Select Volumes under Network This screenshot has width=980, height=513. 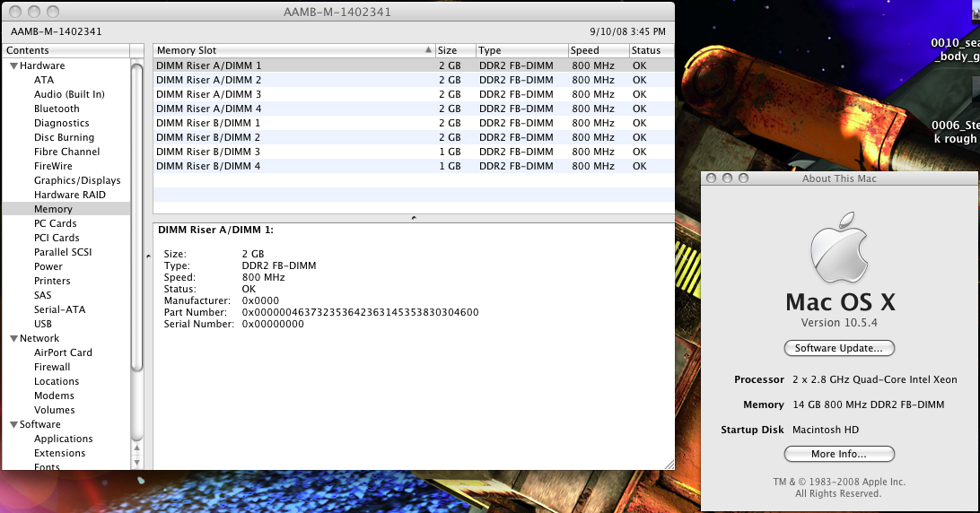coord(55,411)
